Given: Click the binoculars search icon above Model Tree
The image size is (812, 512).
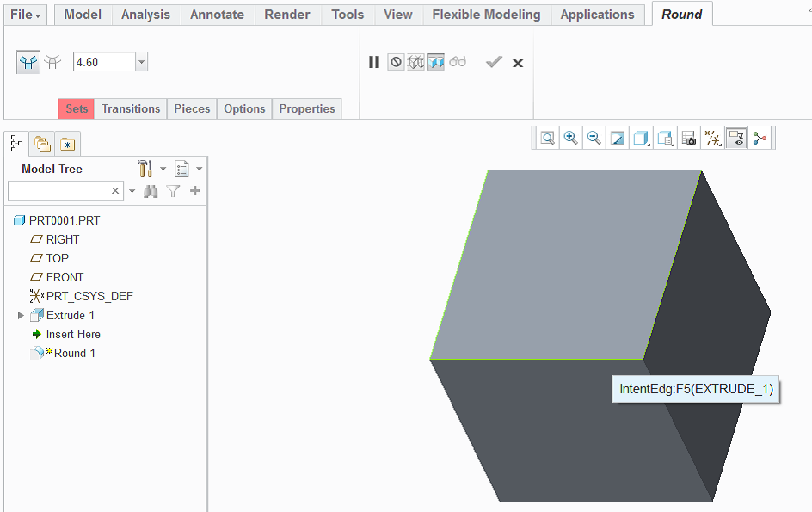Looking at the screenshot, I should 151,190.
